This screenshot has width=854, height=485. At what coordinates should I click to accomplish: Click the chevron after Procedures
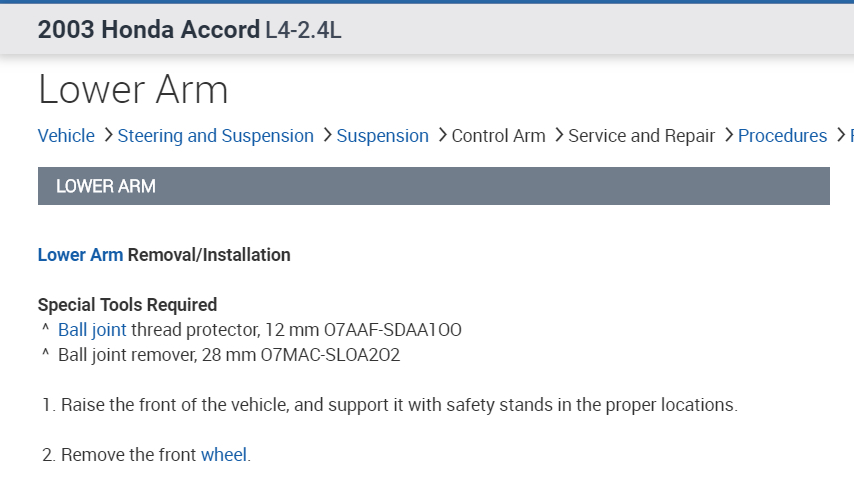pyautogui.click(x=842, y=135)
